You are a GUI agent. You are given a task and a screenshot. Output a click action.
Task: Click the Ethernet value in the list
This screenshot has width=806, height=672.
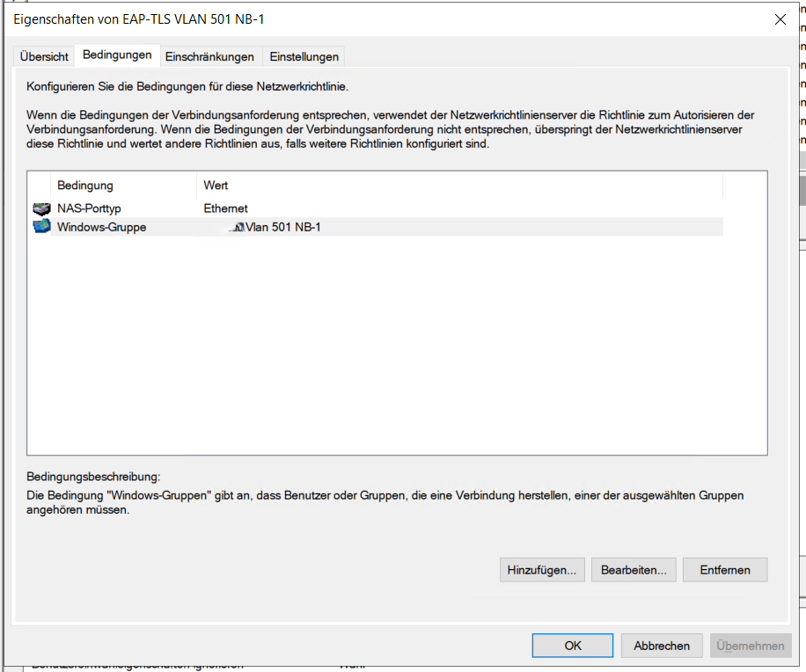225,209
